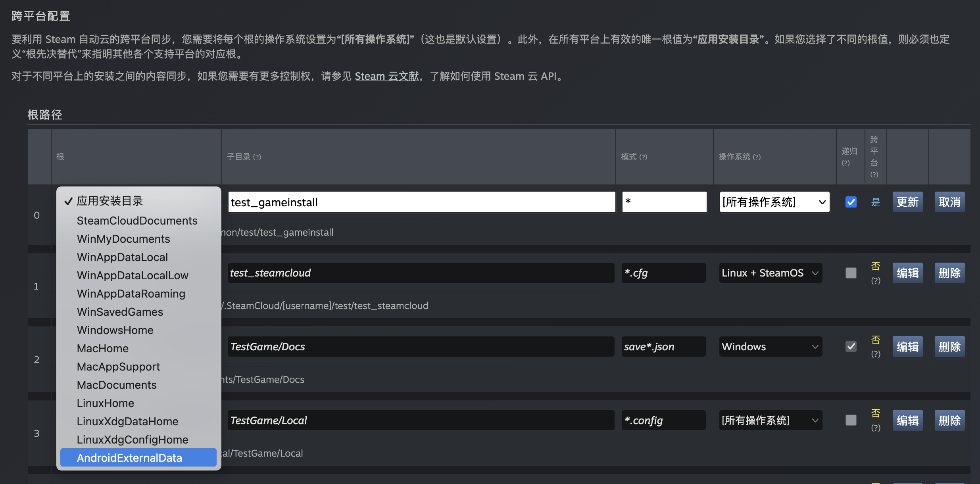The height and width of the screenshot is (484, 980).
Task: Choose MacHome in the root dropdown
Action: (x=138, y=348)
